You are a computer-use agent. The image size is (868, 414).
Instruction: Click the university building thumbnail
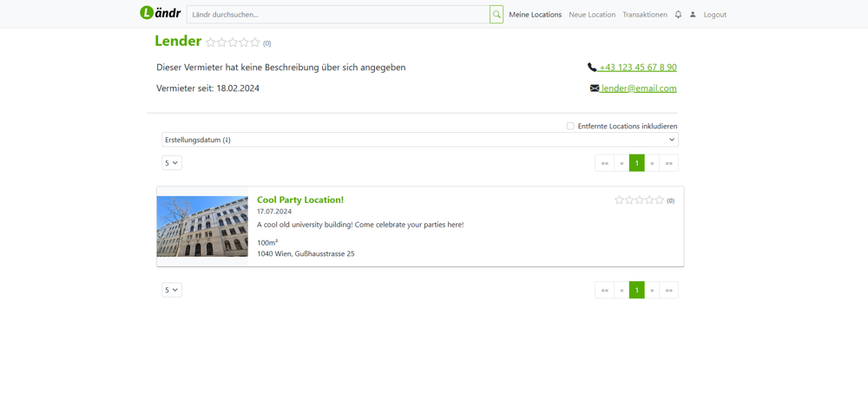(x=202, y=227)
